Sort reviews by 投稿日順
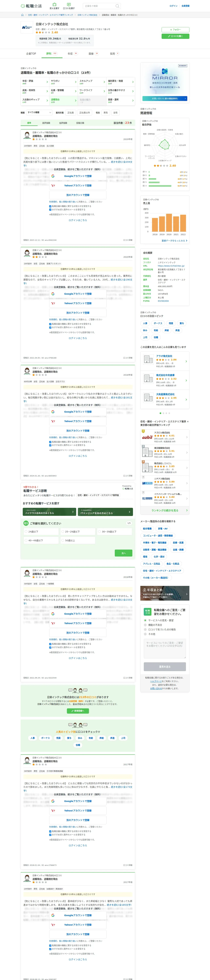This screenshot has width=210, height=980. (80, 123)
